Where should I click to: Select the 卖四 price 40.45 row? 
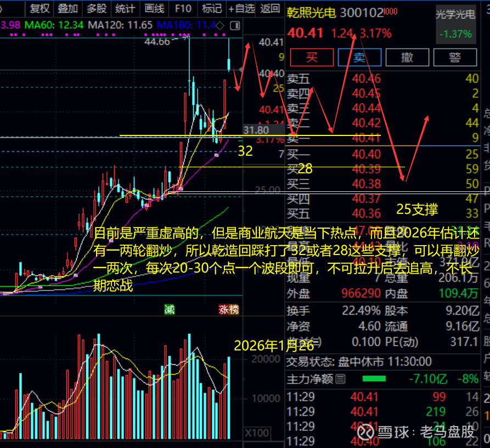pos(382,93)
